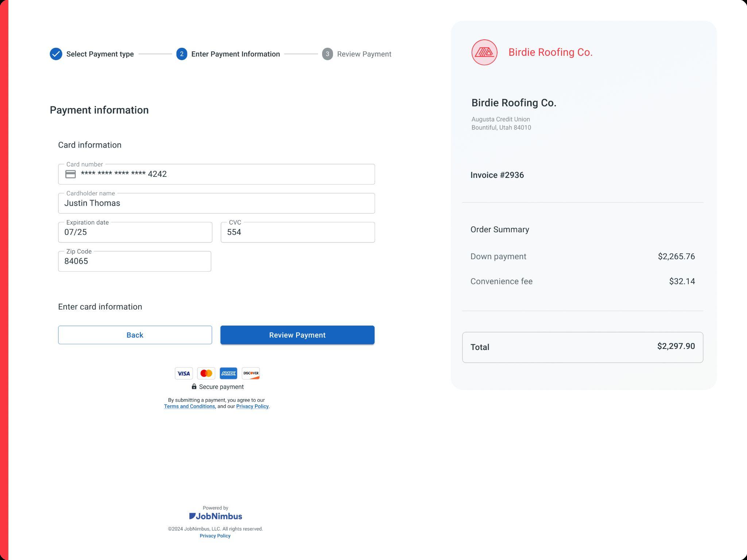Jump to step 3 Review Payment

[x=364, y=54]
